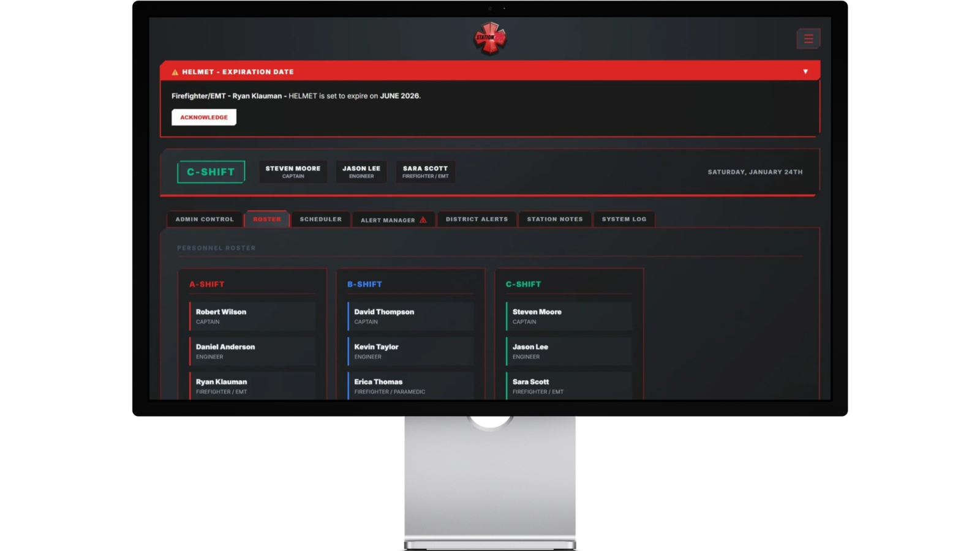Viewport: 980px width, 551px height.
Task: Select Steven Moore captain chip in header
Action: click(293, 171)
